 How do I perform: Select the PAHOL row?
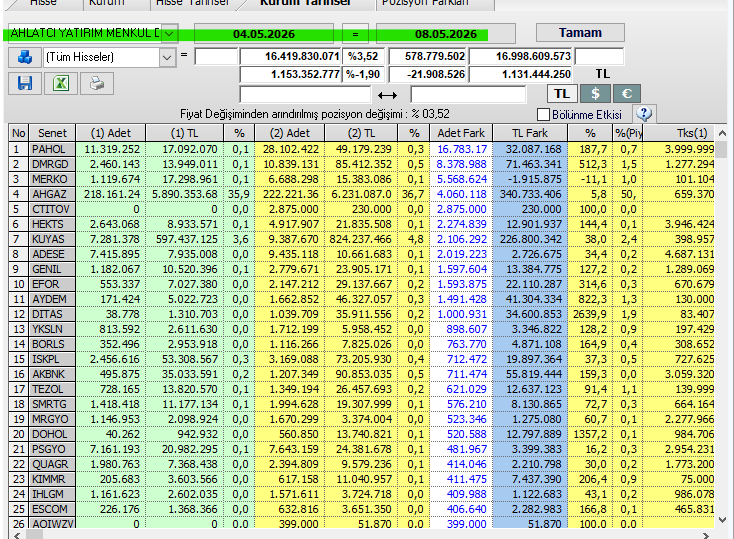click(361, 149)
